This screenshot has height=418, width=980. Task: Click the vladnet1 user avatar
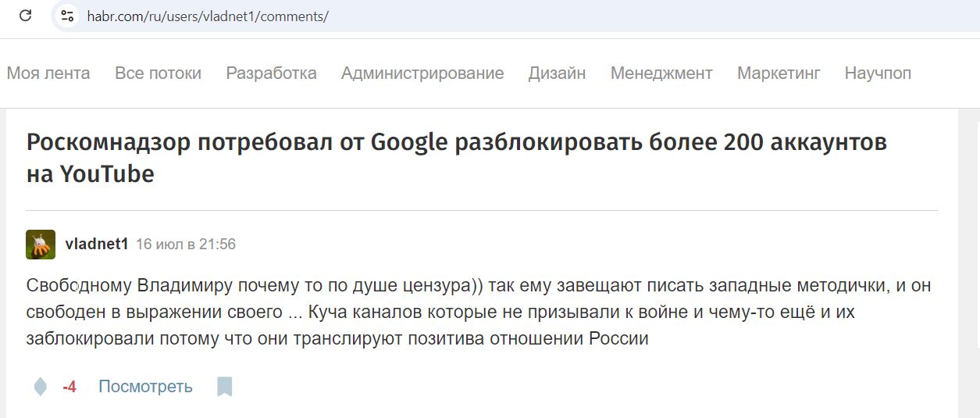pos(41,245)
